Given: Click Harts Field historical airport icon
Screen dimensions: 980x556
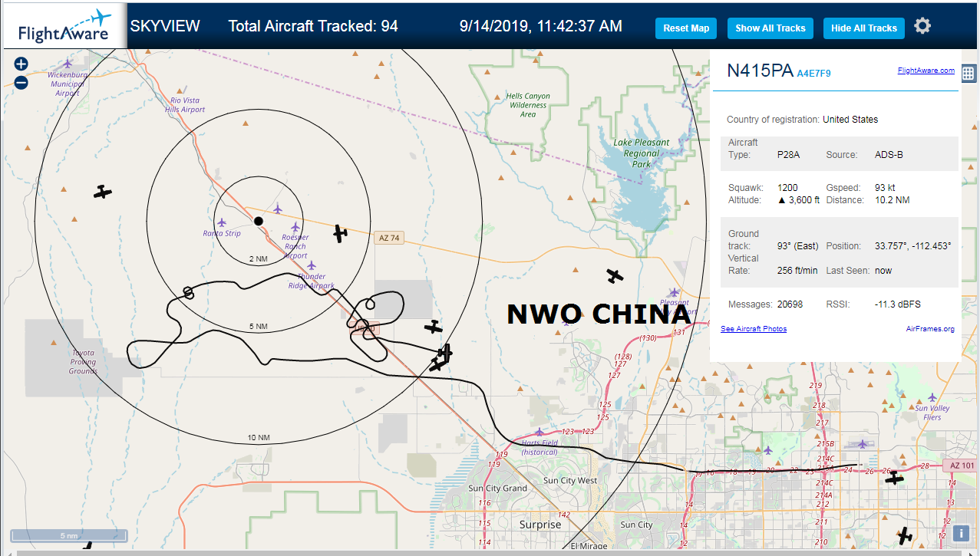Looking at the screenshot, I should point(539,433).
